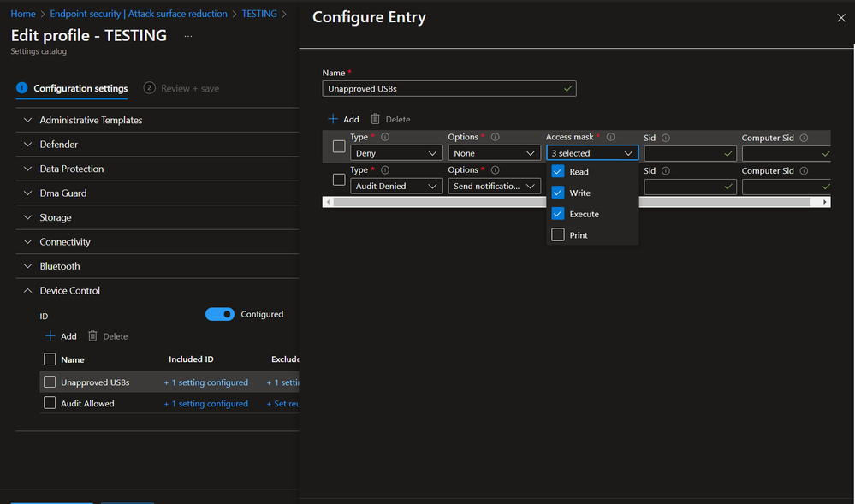Open '+ 1 setting configured' for Unapproved USBs
The width and height of the screenshot is (855, 504).
pos(206,382)
